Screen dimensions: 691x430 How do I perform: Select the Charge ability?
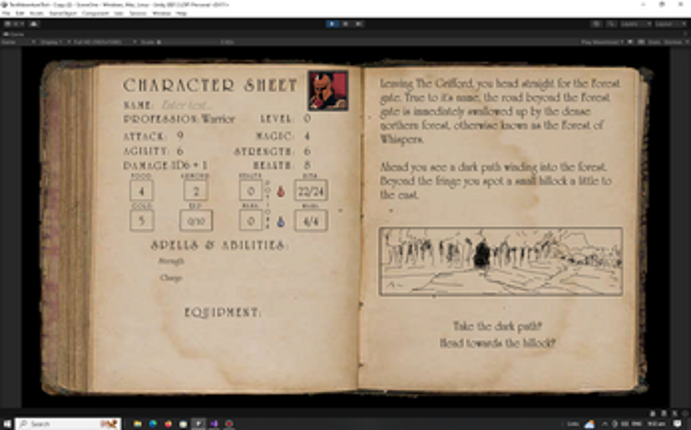point(171,278)
